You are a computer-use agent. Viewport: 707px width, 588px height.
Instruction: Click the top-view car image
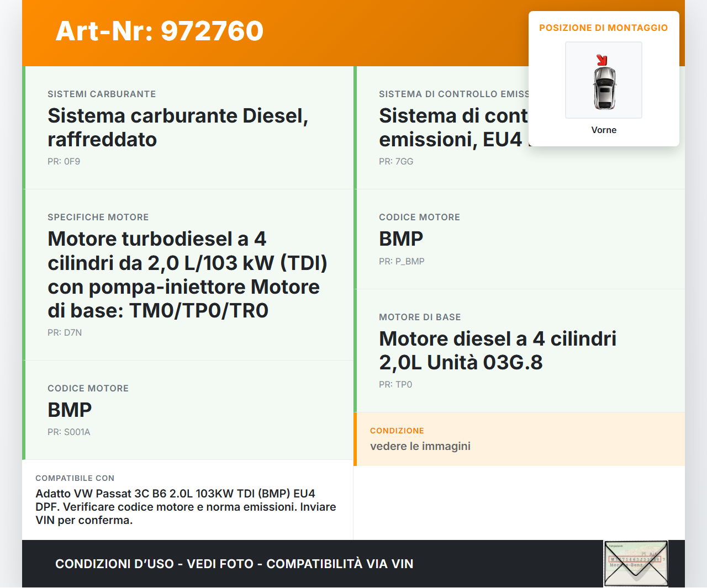(604, 88)
